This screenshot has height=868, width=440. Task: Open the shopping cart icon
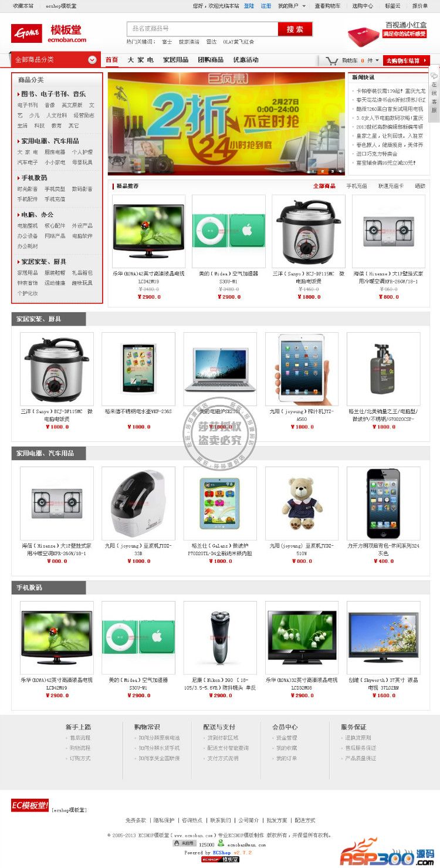tap(332, 60)
